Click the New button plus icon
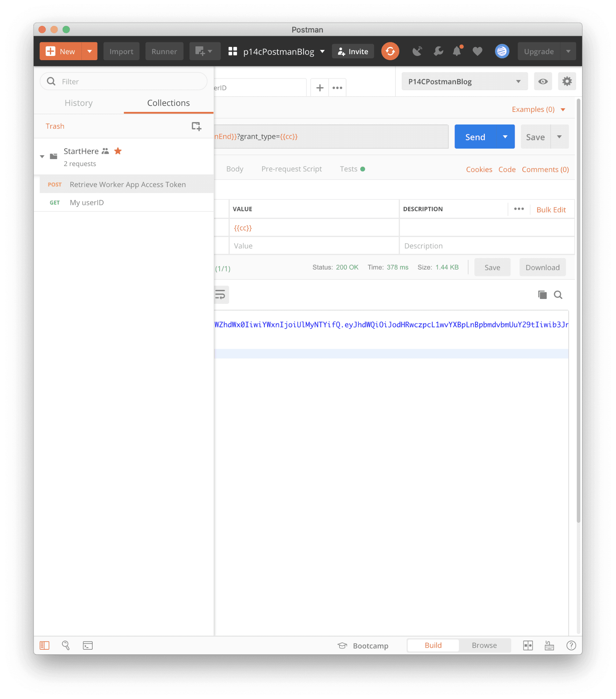This screenshot has height=699, width=616. point(51,51)
